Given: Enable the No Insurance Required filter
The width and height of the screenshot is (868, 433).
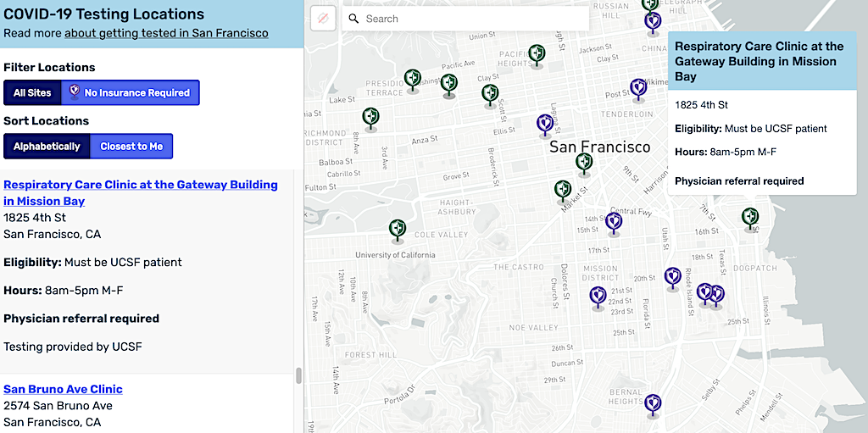Looking at the screenshot, I should [130, 92].
